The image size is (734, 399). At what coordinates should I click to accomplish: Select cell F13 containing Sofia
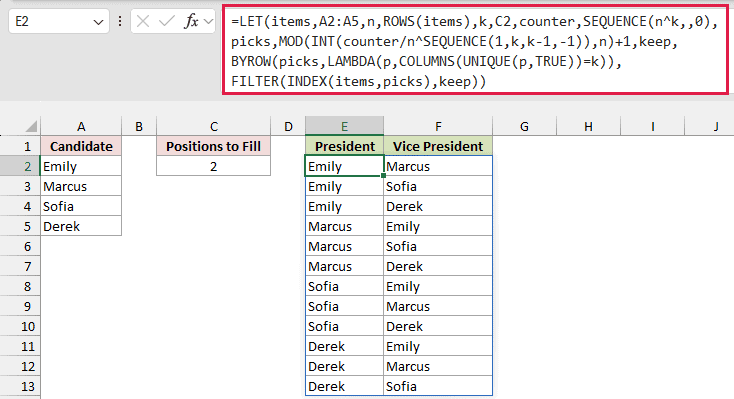pyautogui.click(x=438, y=386)
